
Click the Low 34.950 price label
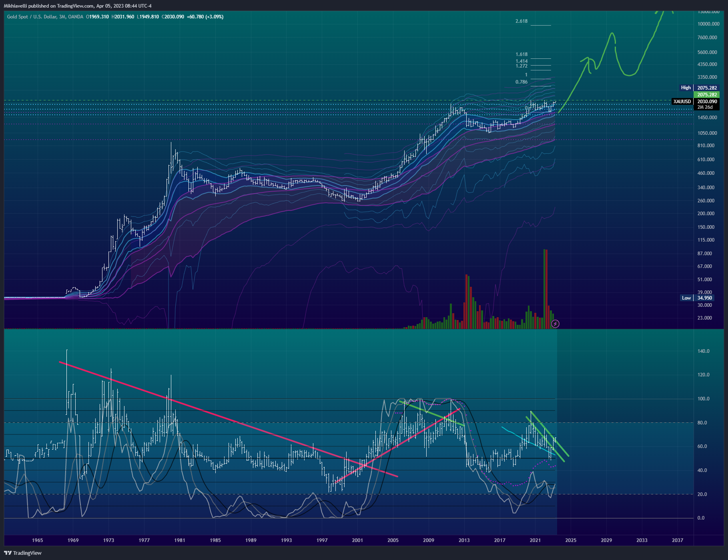click(697, 298)
